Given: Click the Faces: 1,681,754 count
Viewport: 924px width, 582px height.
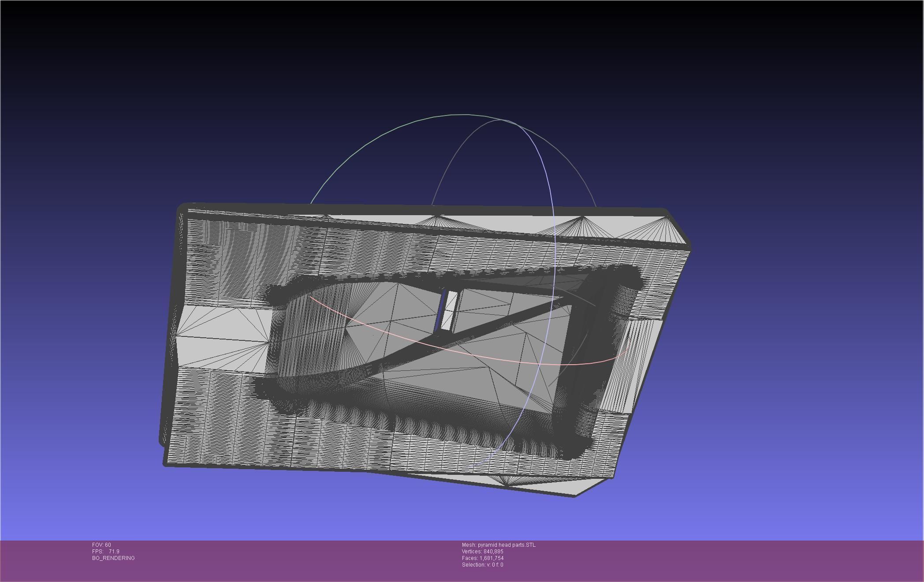Looking at the screenshot, I should (483, 558).
